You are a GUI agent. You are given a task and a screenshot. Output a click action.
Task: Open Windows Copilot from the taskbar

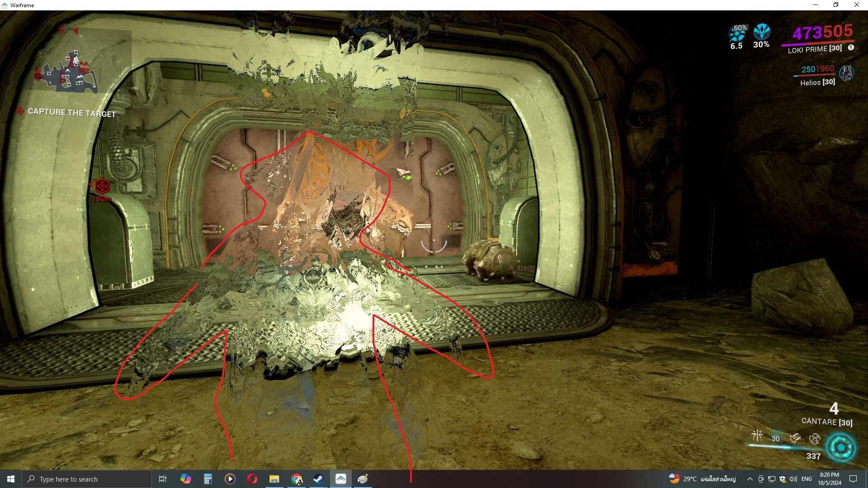pyautogui.click(x=185, y=479)
